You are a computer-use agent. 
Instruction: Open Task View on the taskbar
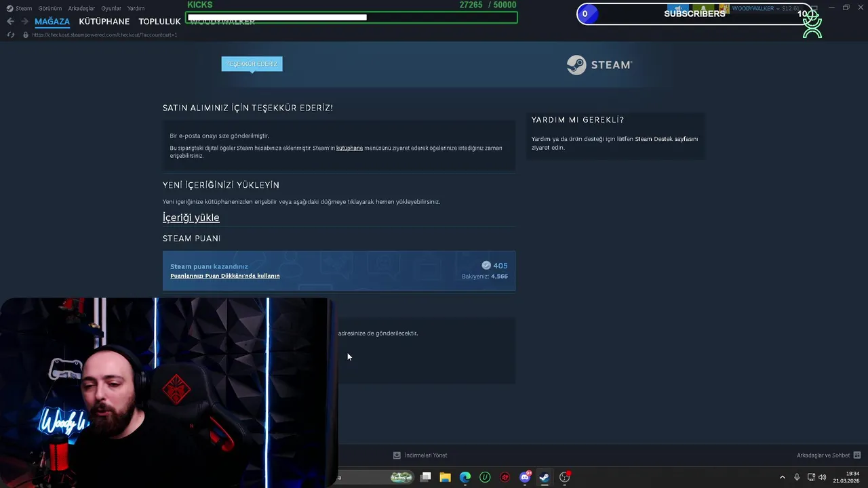426,477
